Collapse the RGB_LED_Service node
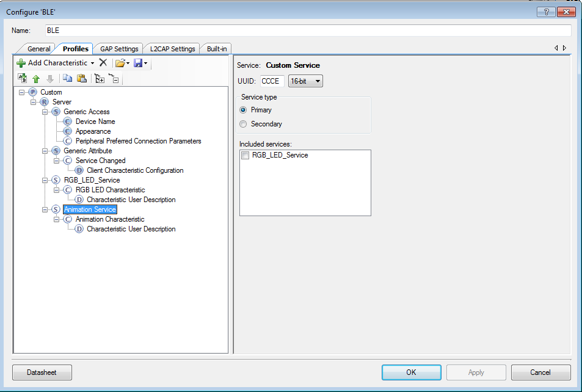This screenshot has height=392, width=582. [x=45, y=180]
